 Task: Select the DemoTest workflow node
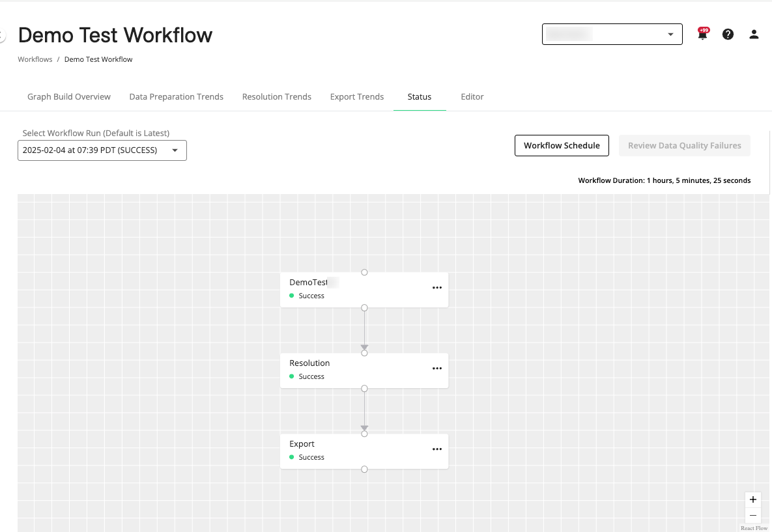click(364, 290)
